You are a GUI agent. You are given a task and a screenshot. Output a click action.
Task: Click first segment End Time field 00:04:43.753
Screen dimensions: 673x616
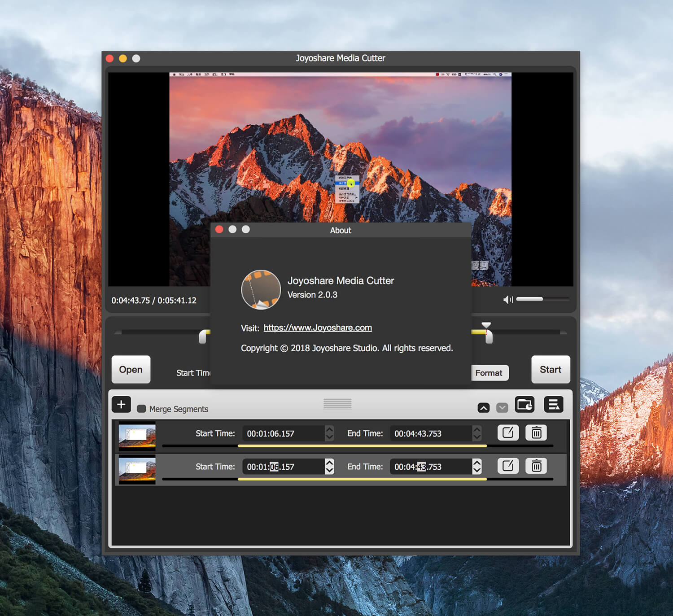click(431, 433)
